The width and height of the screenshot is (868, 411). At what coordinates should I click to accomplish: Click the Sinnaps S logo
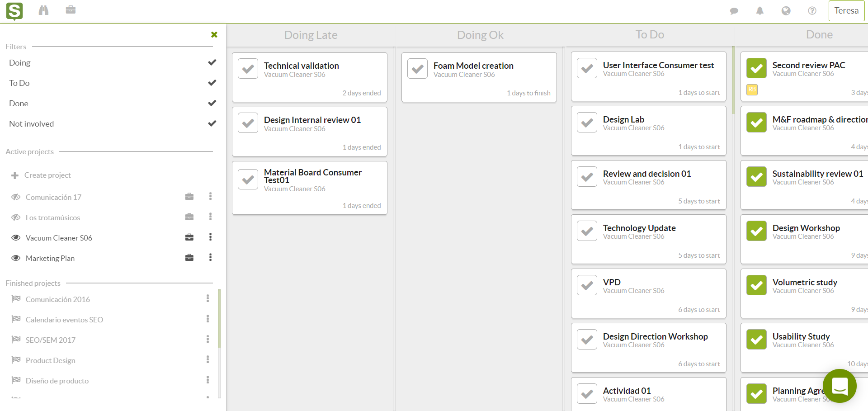[14, 11]
